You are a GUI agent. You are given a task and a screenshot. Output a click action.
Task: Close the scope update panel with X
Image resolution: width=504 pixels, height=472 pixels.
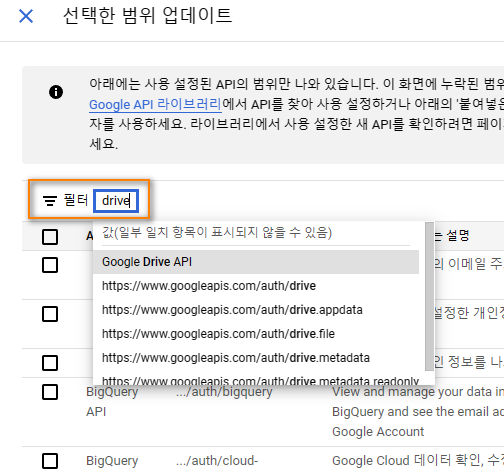point(26,16)
